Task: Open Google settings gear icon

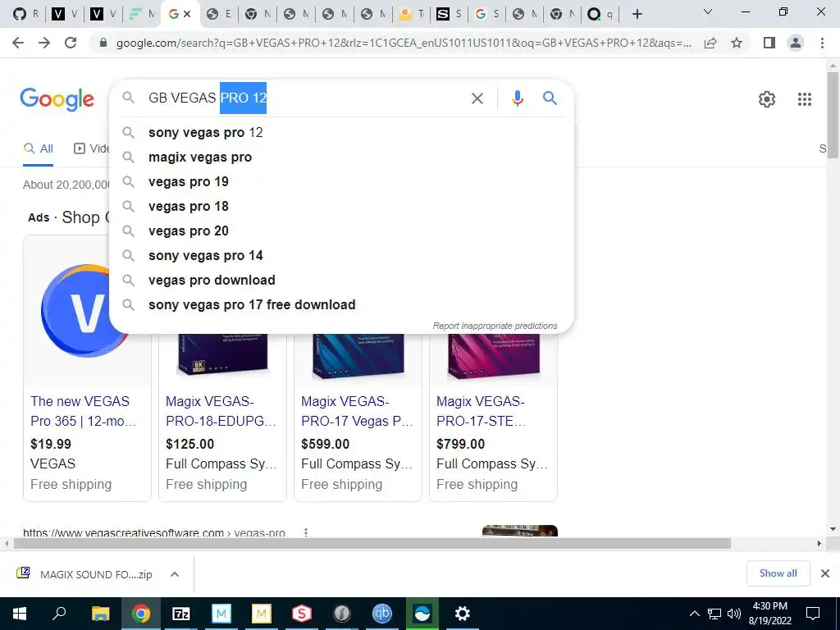Action: (x=767, y=99)
